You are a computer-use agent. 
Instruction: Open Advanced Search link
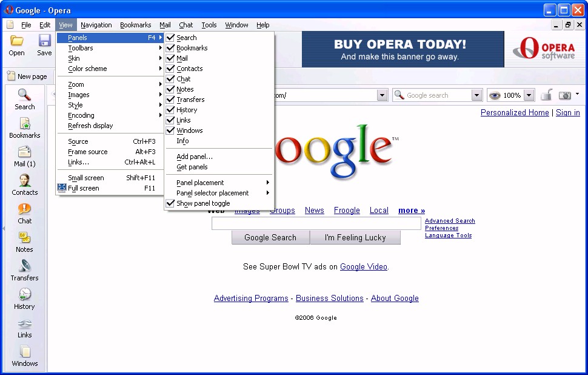pyautogui.click(x=450, y=221)
